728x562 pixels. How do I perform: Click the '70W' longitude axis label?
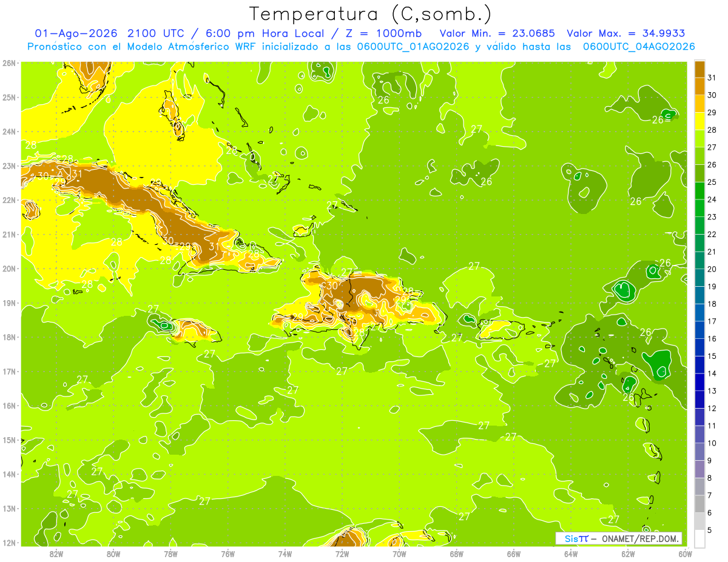click(x=399, y=554)
